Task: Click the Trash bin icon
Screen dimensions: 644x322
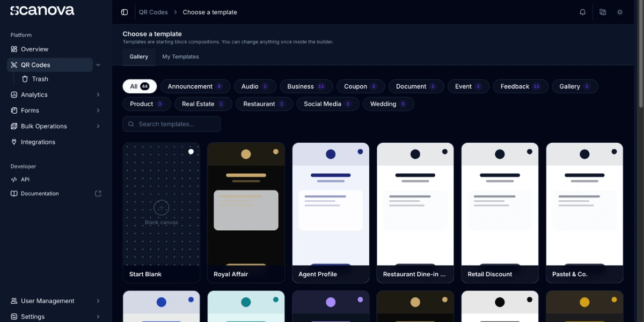Action: (25, 79)
